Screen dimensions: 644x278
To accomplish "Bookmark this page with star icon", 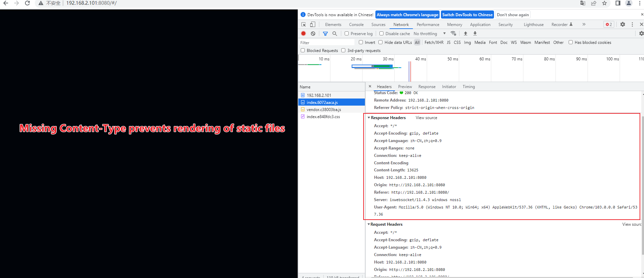I will coord(604,3).
